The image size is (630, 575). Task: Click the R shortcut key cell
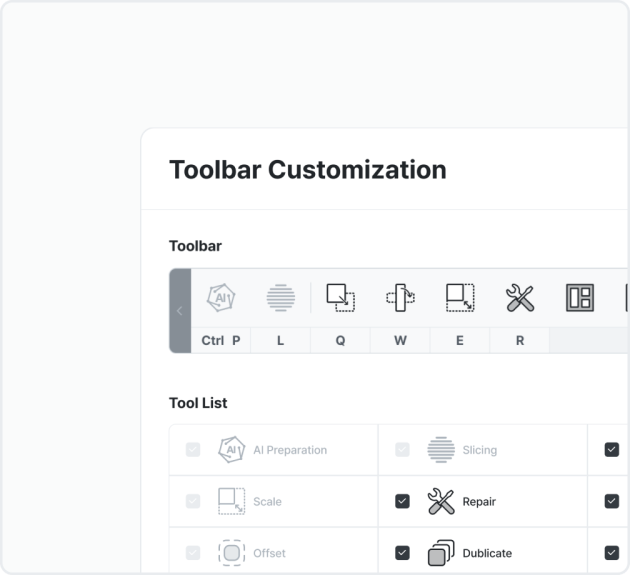point(520,340)
